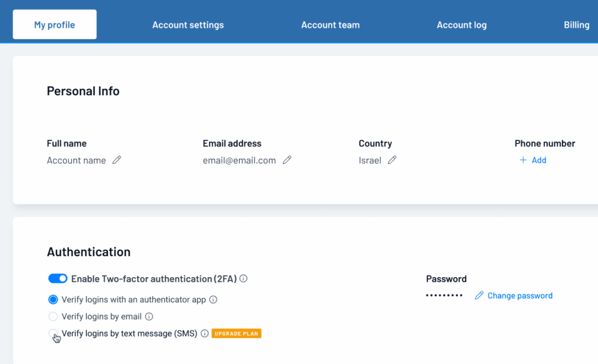Edit the Full name pencil icon
Image resolution: width=598 pixels, height=364 pixels.
[x=117, y=160]
